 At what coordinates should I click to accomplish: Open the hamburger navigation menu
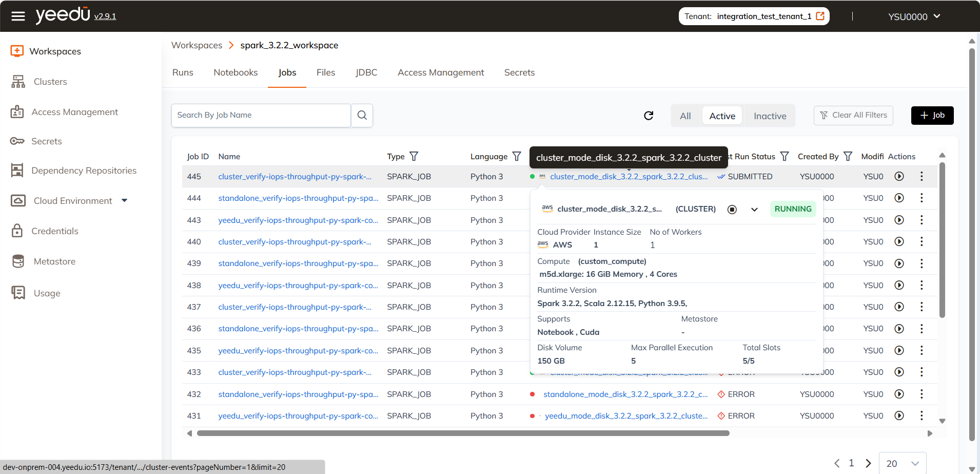coord(18,16)
